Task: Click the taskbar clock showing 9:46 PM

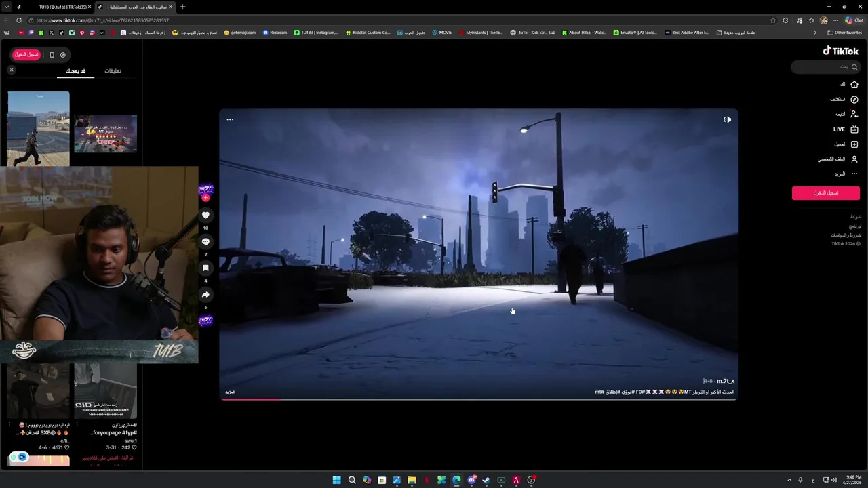Action: pos(851,480)
